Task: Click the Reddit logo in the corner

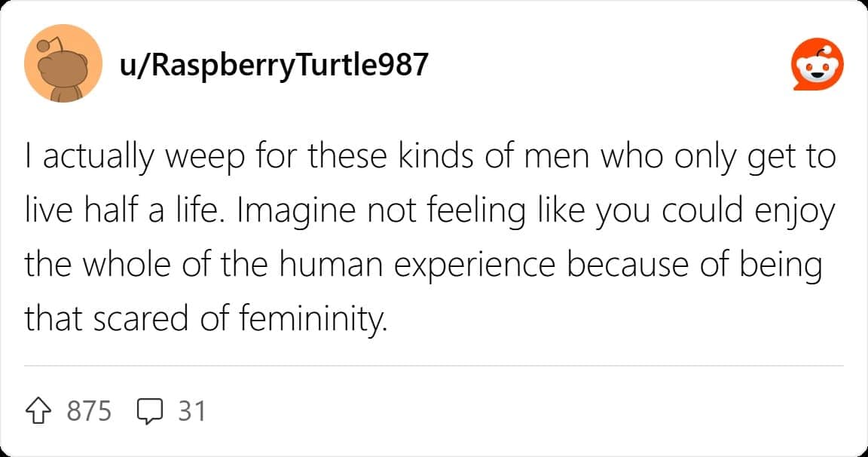Action: point(817,66)
